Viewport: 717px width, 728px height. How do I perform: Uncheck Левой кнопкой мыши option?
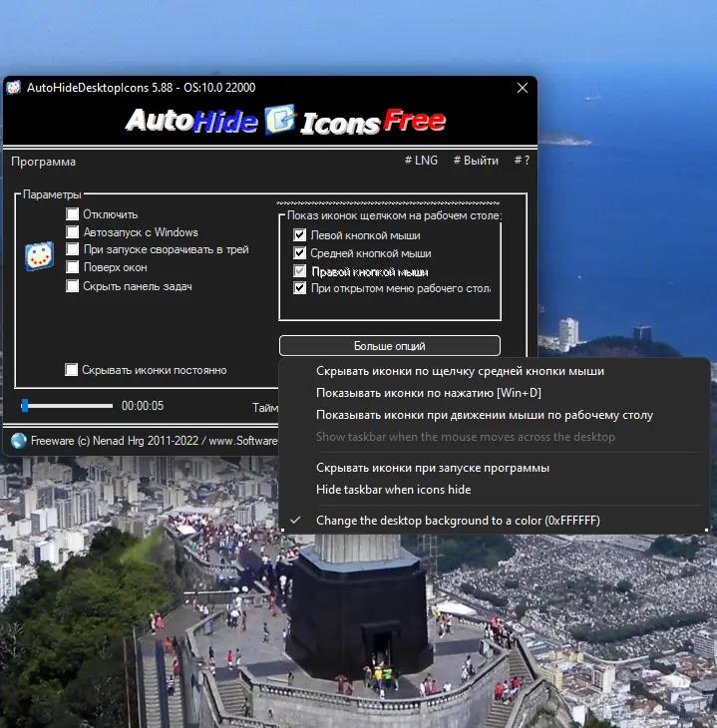pos(299,235)
